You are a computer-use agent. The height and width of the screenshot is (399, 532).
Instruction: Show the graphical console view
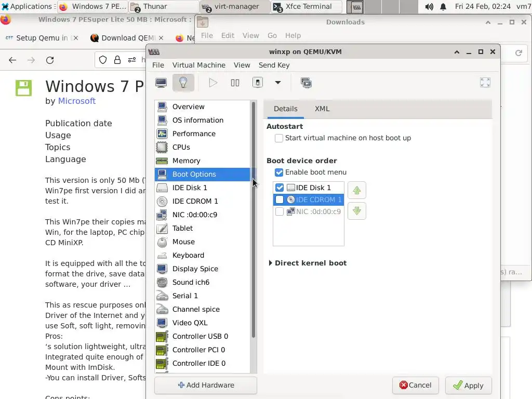[x=161, y=83]
